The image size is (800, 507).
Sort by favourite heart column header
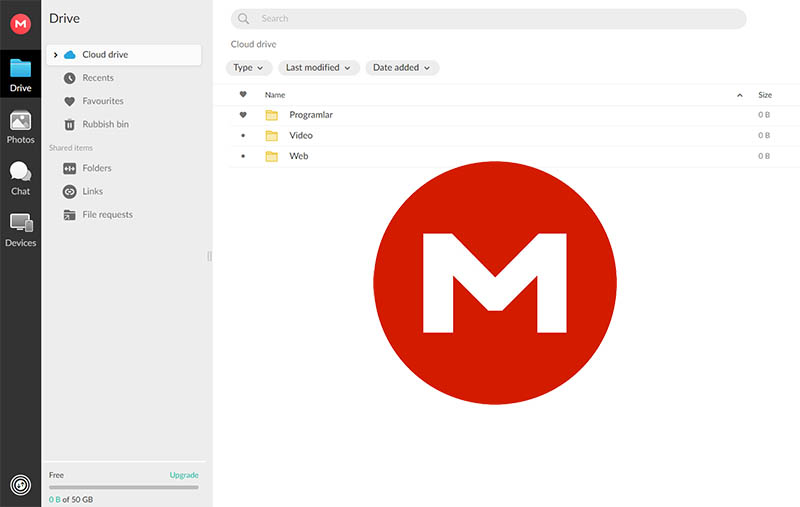pyautogui.click(x=243, y=94)
